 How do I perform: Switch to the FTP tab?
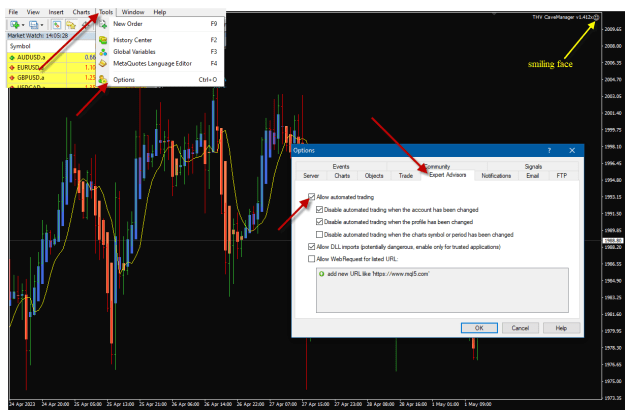(562, 176)
